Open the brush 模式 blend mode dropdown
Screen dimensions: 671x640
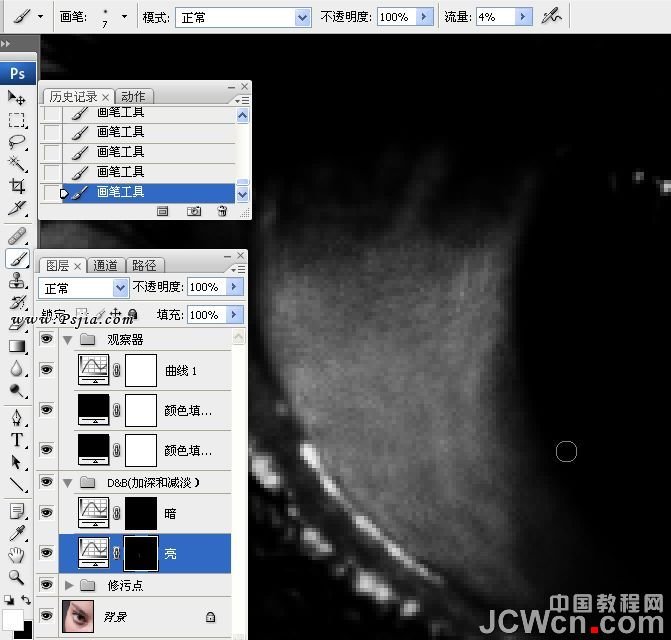click(303, 18)
